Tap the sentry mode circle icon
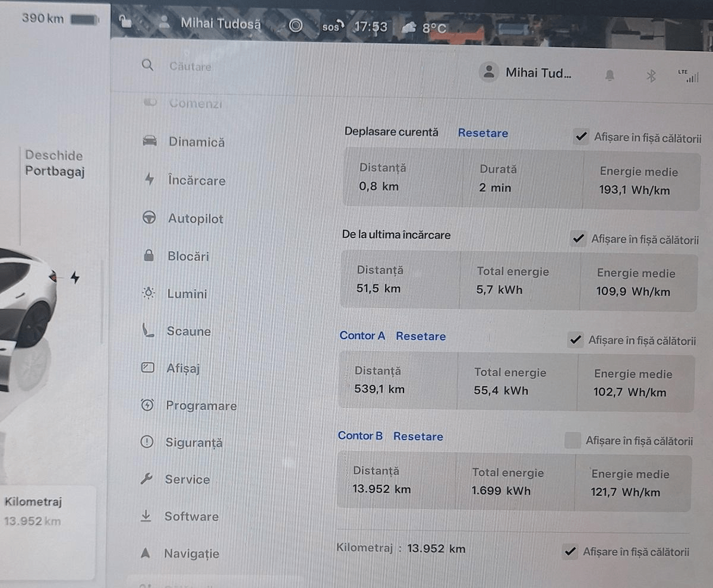 point(295,26)
